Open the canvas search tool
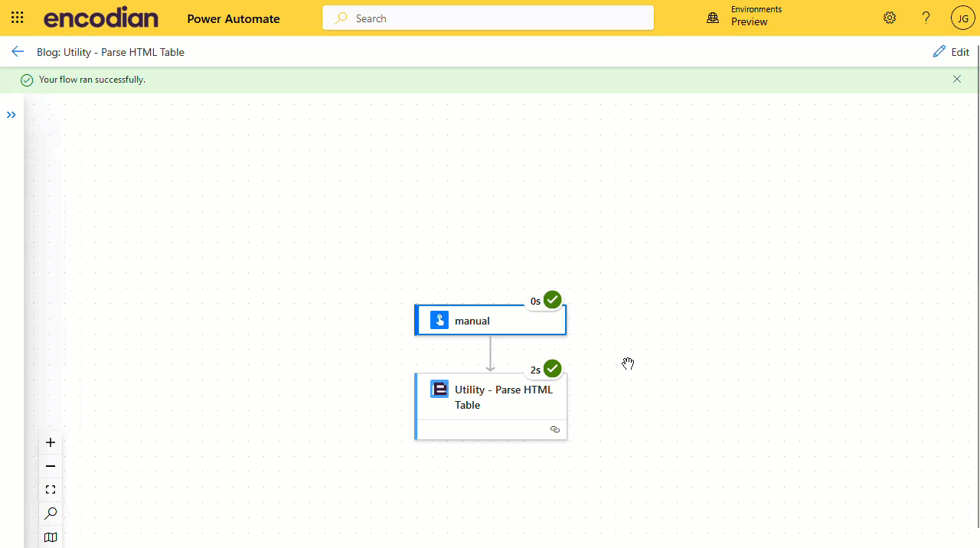The height and width of the screenshot is (548, 980). point(51,514)
